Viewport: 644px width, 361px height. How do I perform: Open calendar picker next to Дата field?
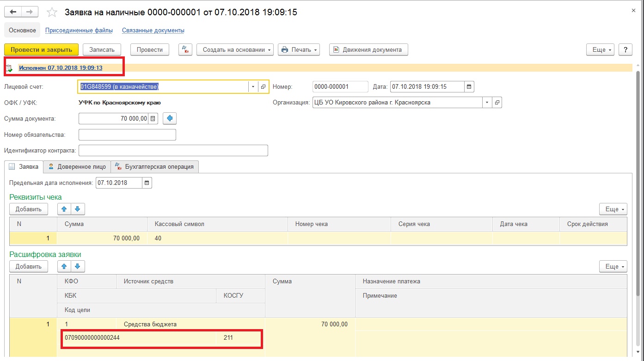[469, 86]
